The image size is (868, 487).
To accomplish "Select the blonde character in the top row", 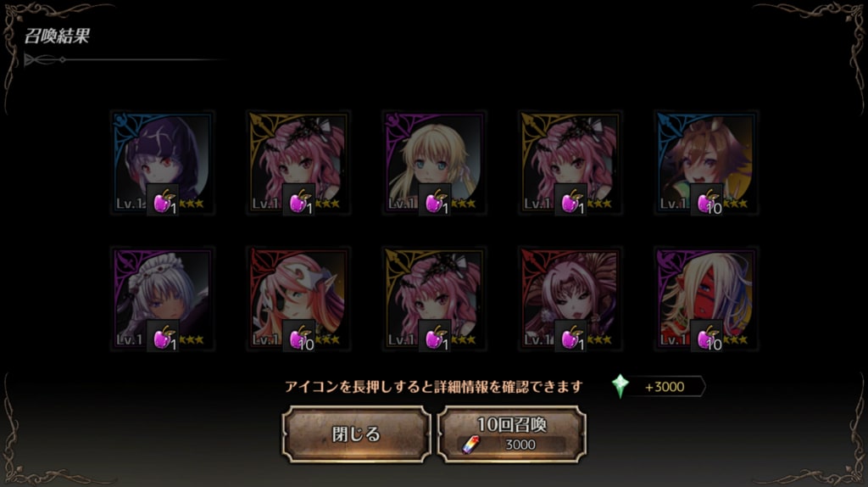I will point(435,163).
